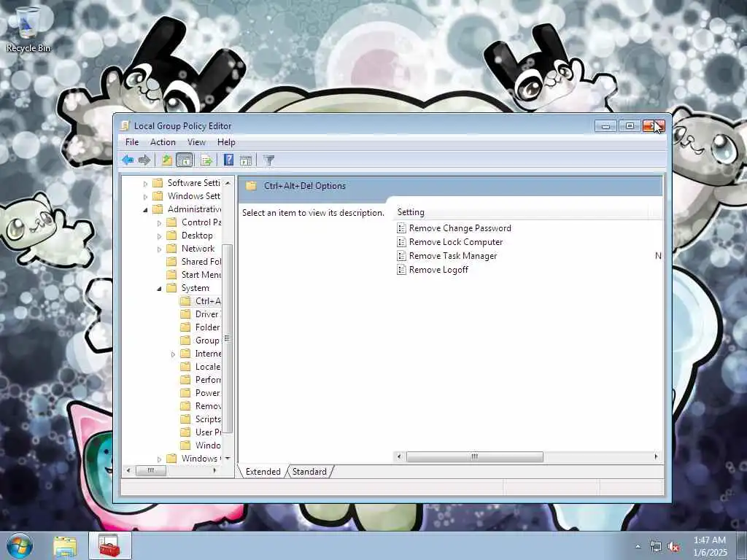Screen dimensions: 747x560
Task: Open the View menu
Action: point(196,142)
